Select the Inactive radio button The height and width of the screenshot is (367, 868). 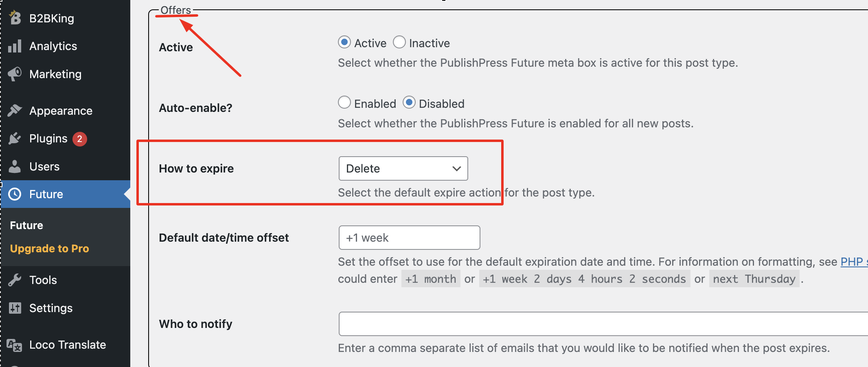coord(399,42)
